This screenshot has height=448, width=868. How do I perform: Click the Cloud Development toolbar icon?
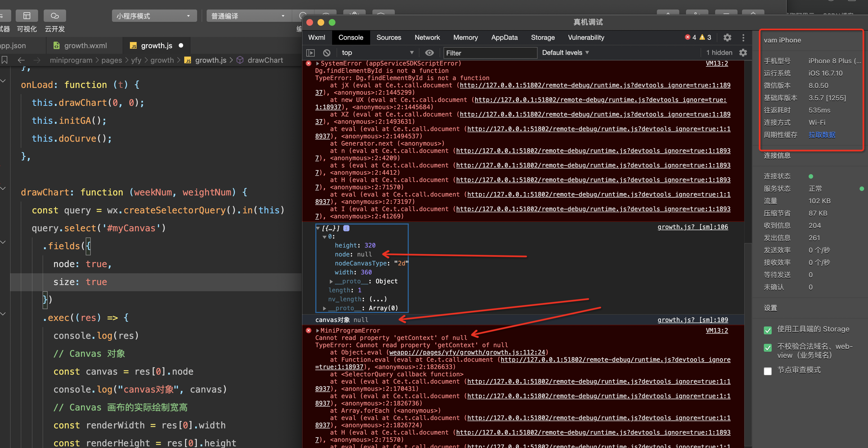(55, 16)
